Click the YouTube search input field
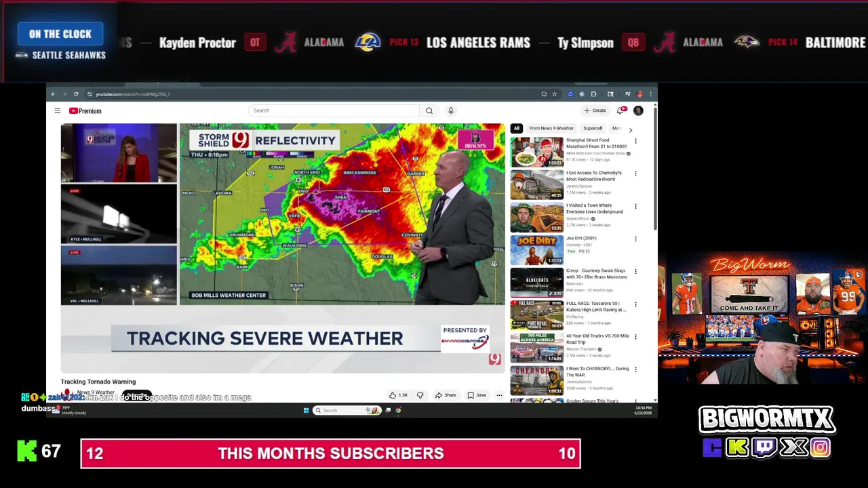This screenshot has width=868, height=488. [x=334, y=110]
